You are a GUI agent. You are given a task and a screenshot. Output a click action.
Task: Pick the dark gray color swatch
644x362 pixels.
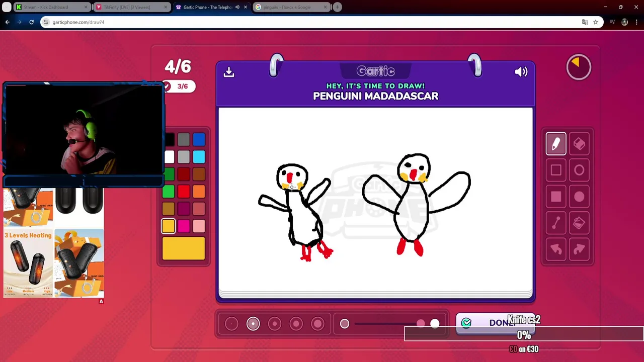[184, 140]
